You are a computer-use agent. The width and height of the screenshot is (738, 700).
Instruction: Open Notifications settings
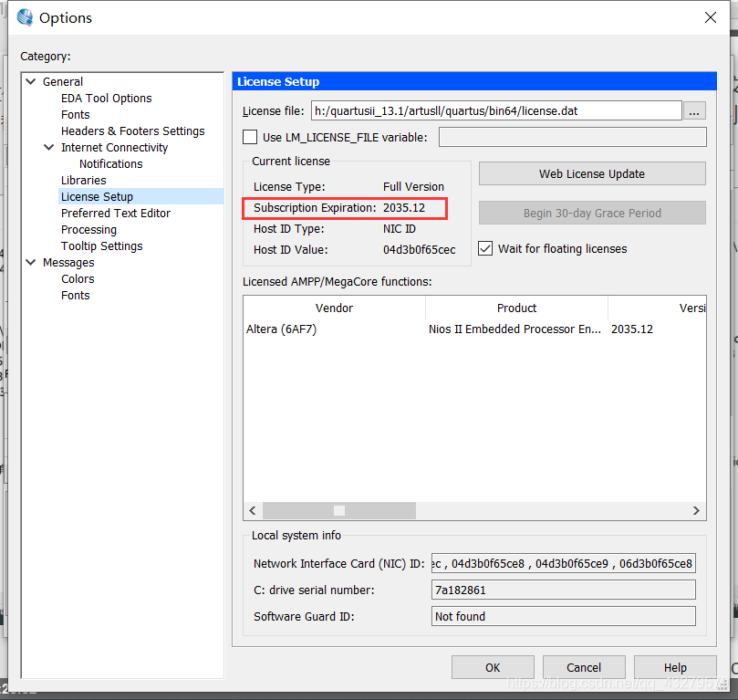pyautogui.click(x=111, y=164)
